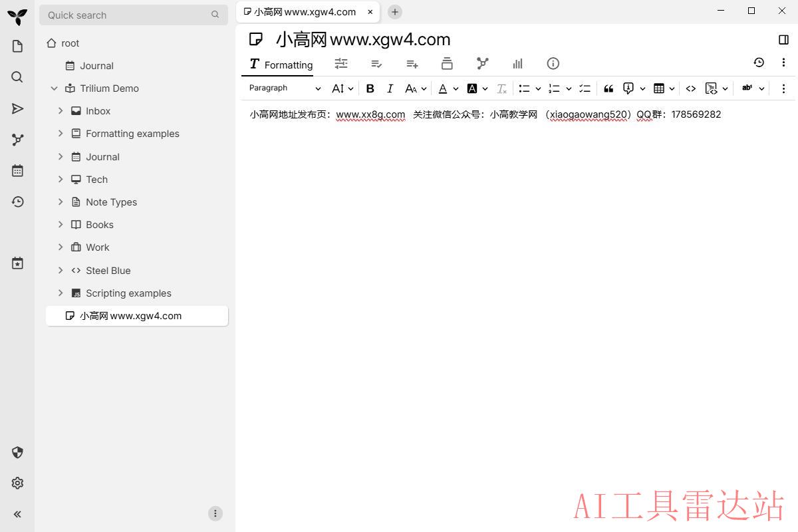Screen dimensions: 798x532
Task: Open the insert table dropdown
Action: (664, 88)
